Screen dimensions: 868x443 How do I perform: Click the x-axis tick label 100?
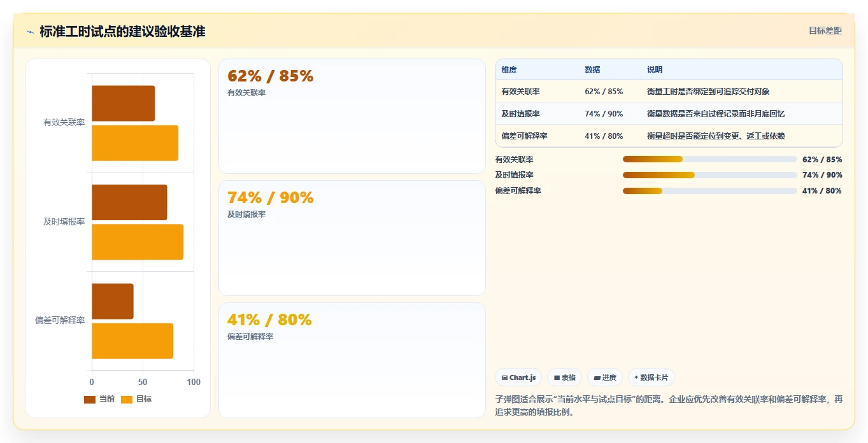pyautogui.click(x=194, y=383)
